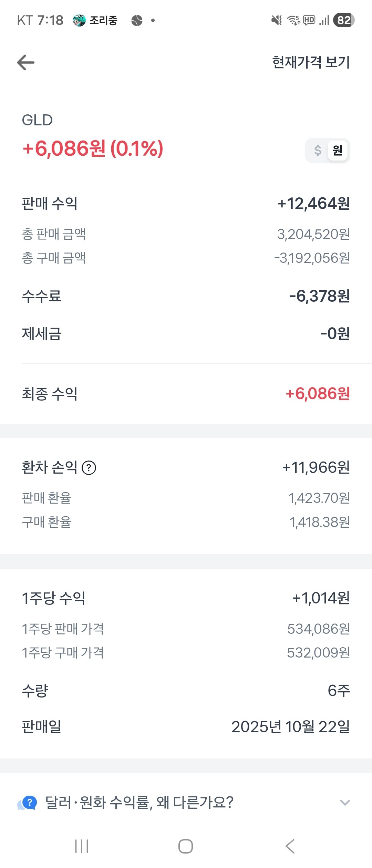Open 현재가격 보기 link

click(311, 62)
